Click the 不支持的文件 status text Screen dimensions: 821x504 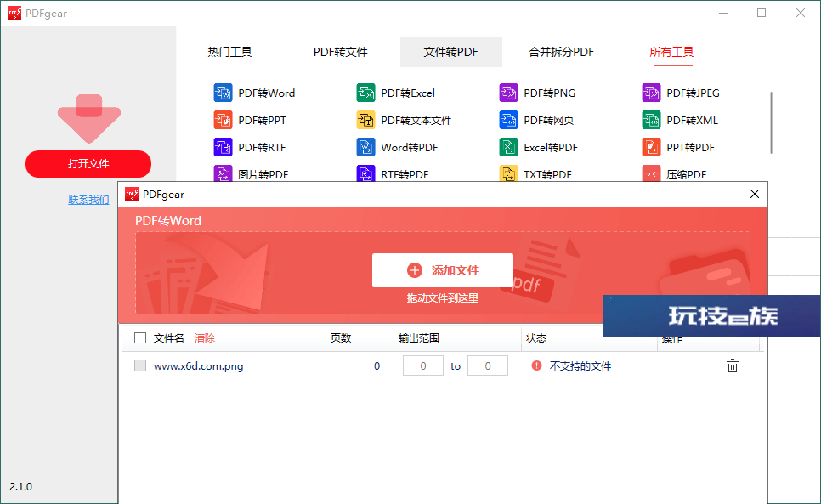580,365
